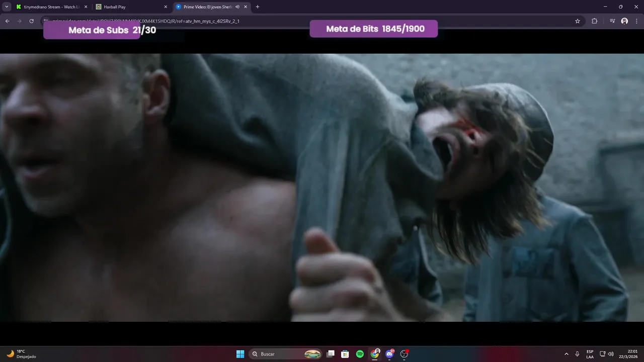This screenshot has width=644, height=362.
Task: Open a new browser tab
Action: (258, 7)
